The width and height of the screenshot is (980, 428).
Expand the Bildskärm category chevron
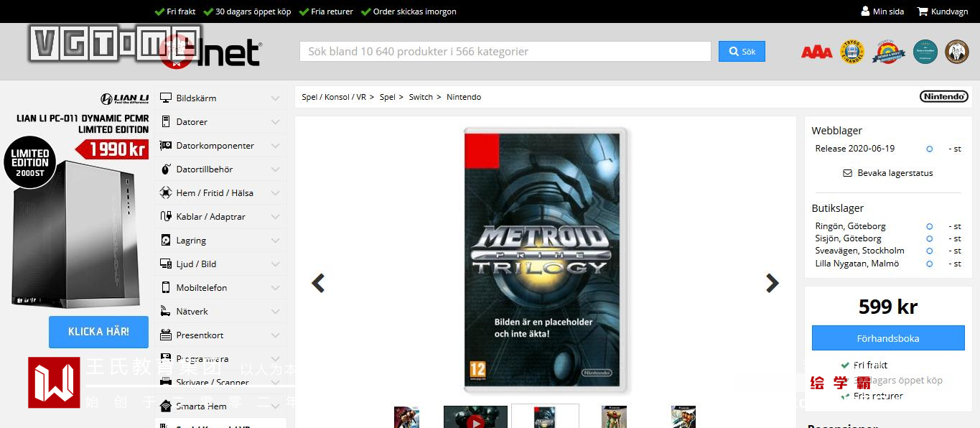275,98
